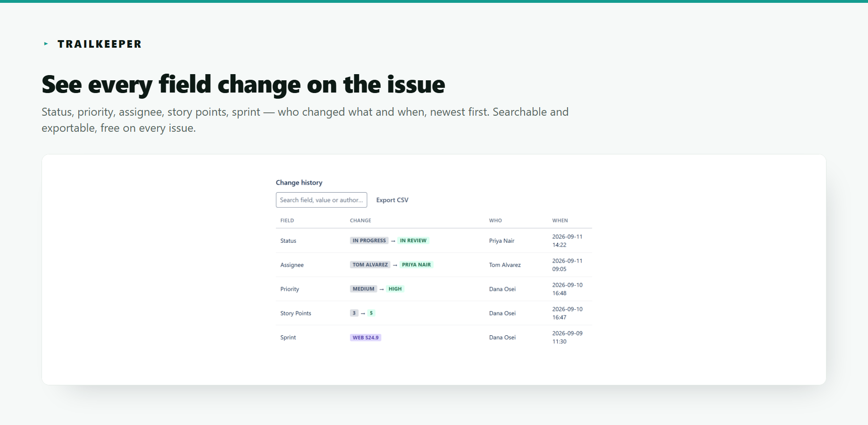
Task: Click the IN PROGRESS status badge
Action: pos(369,240)
